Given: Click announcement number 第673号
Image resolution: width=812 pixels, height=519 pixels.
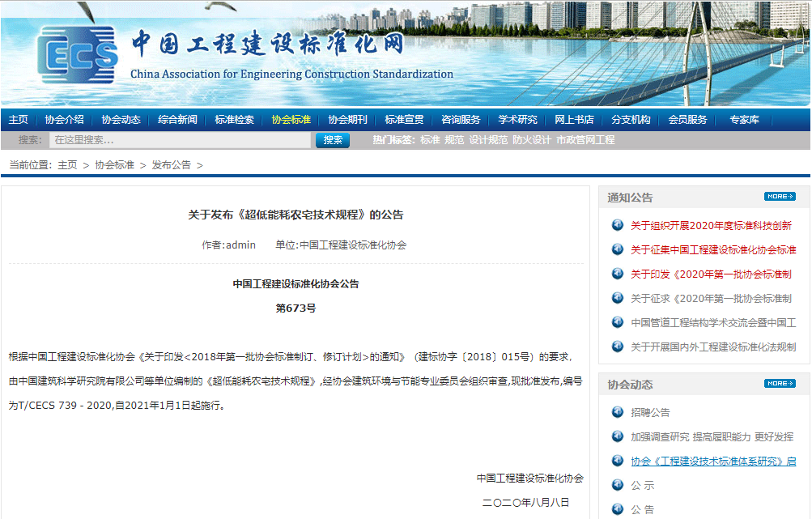Looking at the screenshot, I should [x=295, y=308].
